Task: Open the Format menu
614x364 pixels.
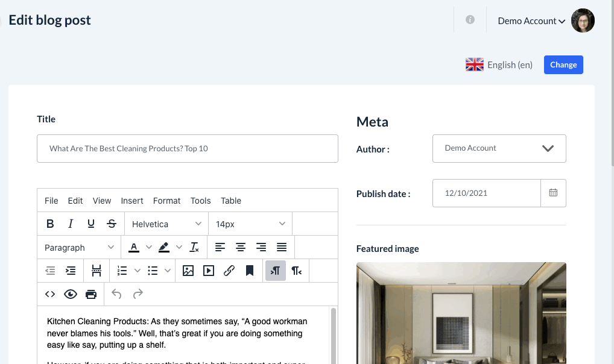Action: pos(167,201)
